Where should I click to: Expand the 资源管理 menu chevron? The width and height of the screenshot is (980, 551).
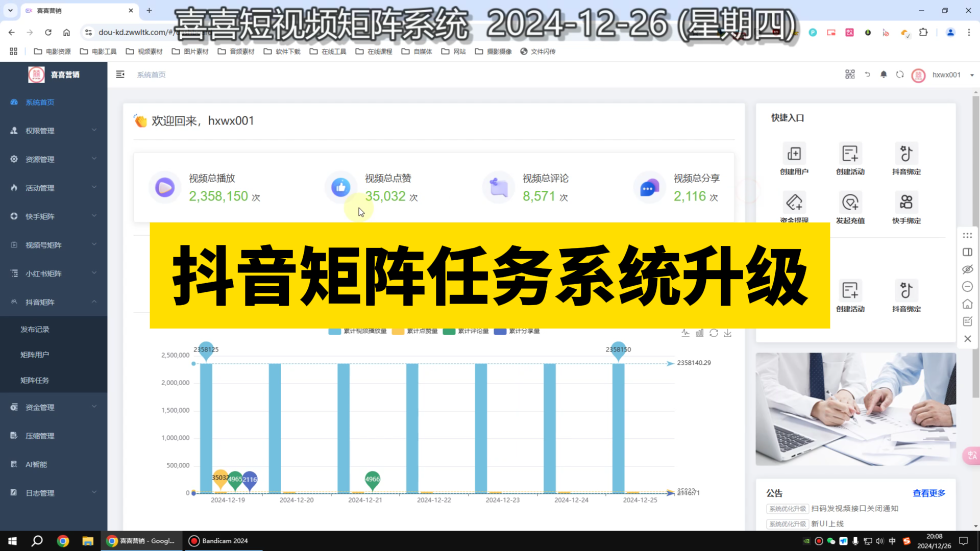(94, 159)
